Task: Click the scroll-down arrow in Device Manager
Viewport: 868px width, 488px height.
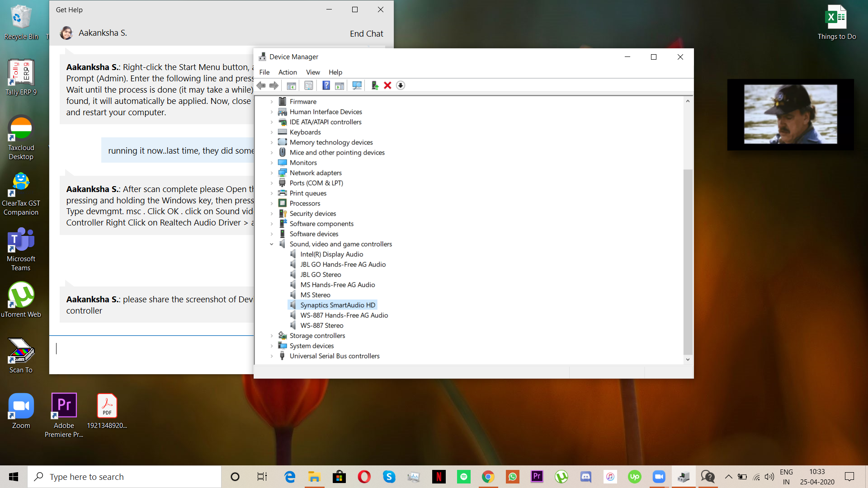Action: (x=688, y=360)
